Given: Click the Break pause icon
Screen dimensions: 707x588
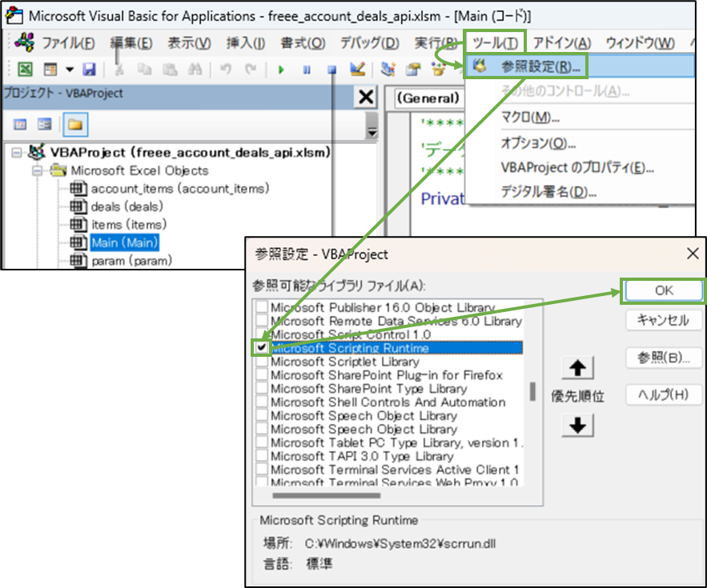Looking at the screenshot, I should tap(307, 70).
